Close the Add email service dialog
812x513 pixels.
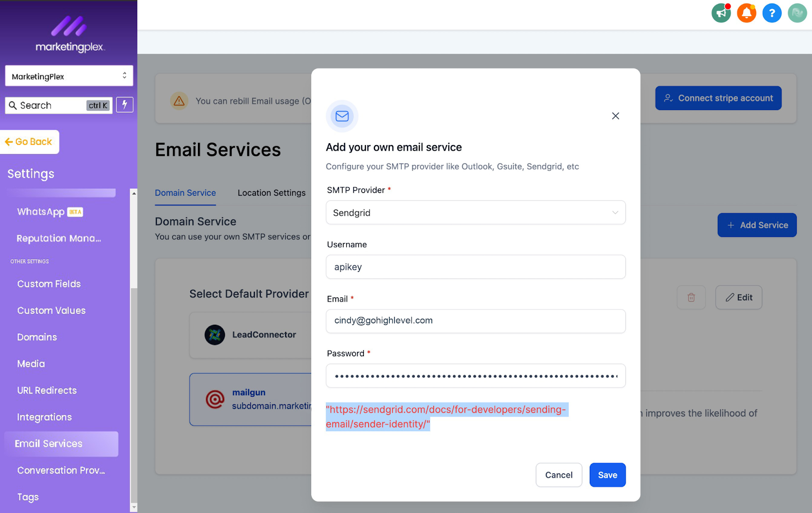616,116
